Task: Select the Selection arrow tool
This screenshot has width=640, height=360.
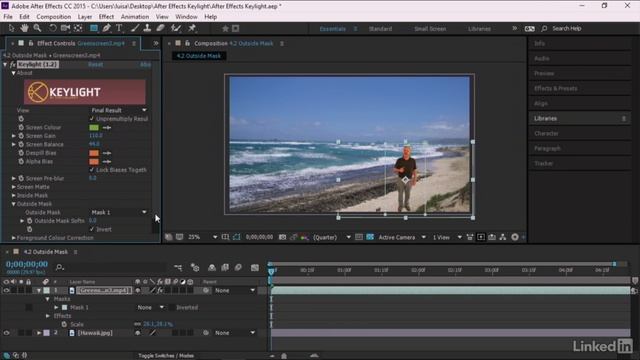Action: click(x=11, y=28)
